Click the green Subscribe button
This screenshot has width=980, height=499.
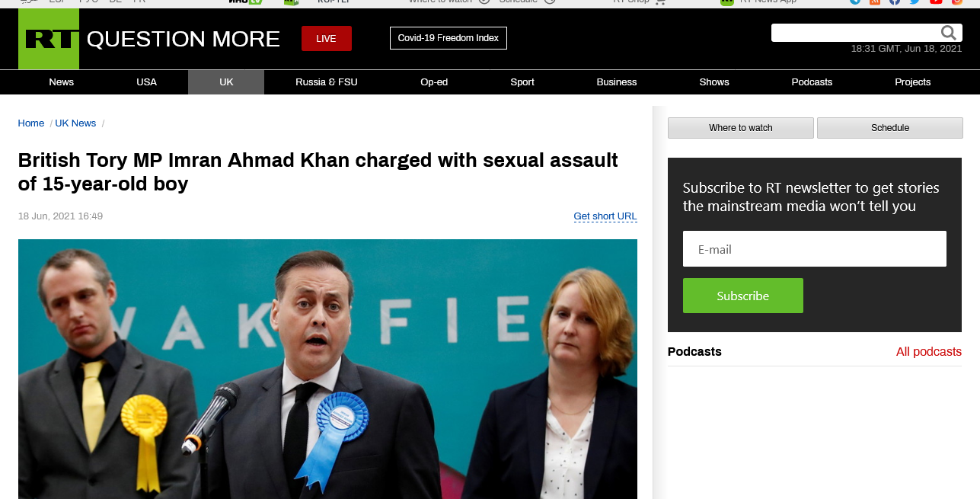(743, 296)
